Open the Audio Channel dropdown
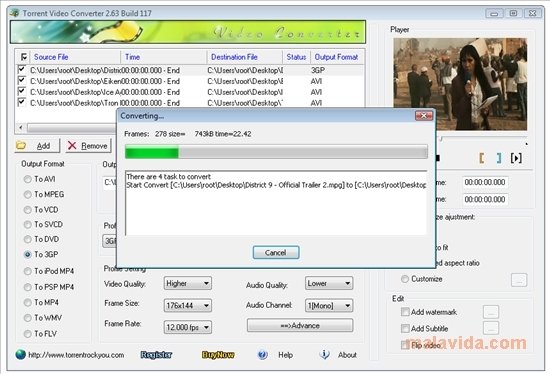The height and width of the screenshot is (374, 550). point(329,306)
